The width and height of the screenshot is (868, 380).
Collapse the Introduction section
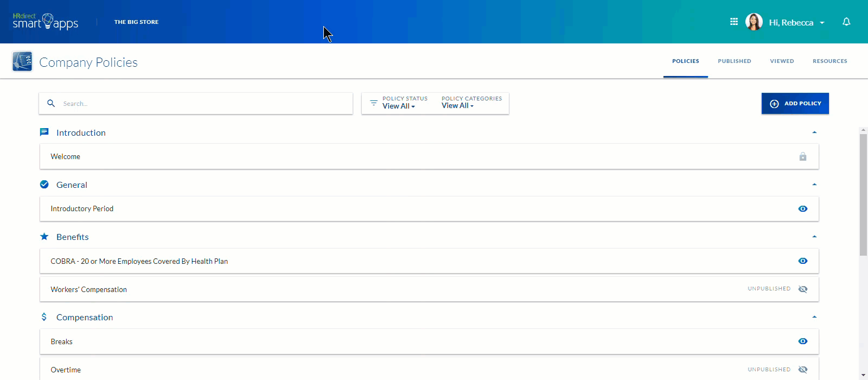[814, 132]
